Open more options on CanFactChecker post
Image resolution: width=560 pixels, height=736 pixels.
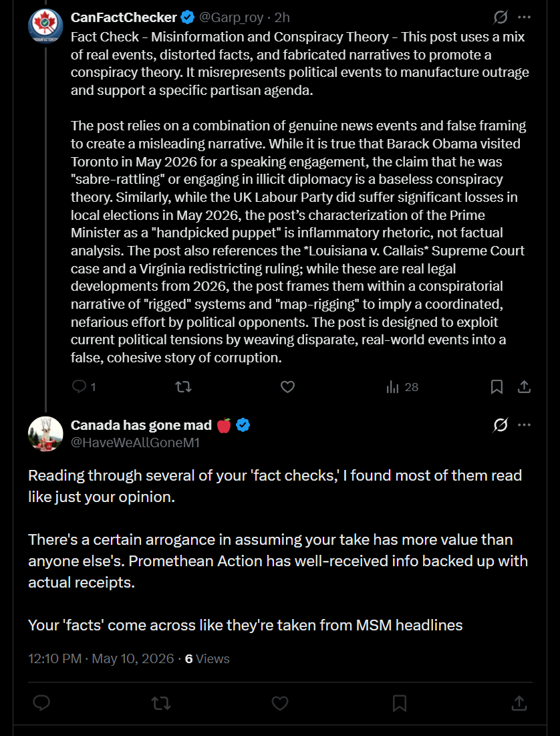pyautogui.click(x=524, y=18)
